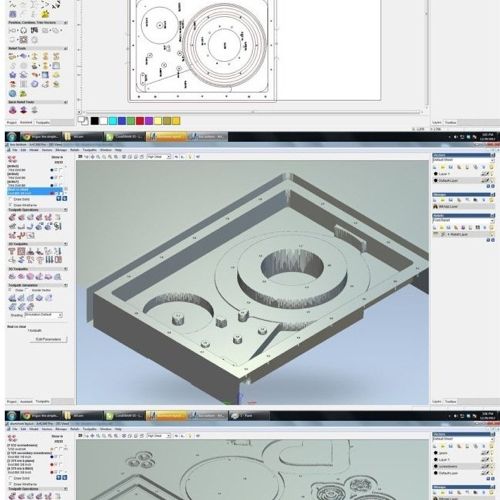Click the blue up-arrow button beside Draw Solid, middle window
The image size is (500, 500).
tap(59, 199)
